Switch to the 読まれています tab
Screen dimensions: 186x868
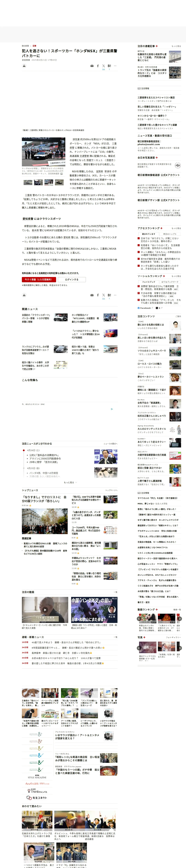tap(148, 234)
